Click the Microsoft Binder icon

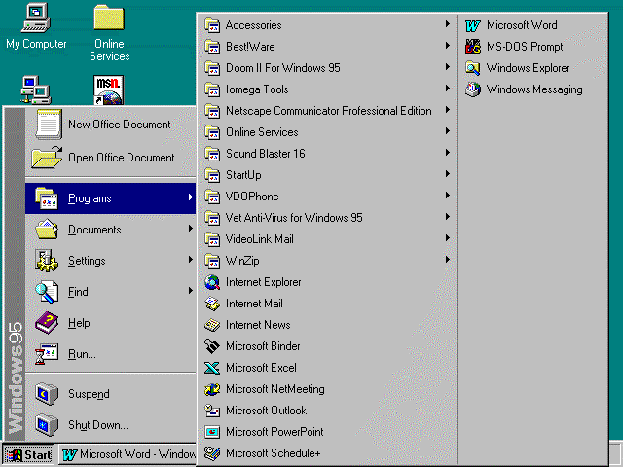pos(212,346)
